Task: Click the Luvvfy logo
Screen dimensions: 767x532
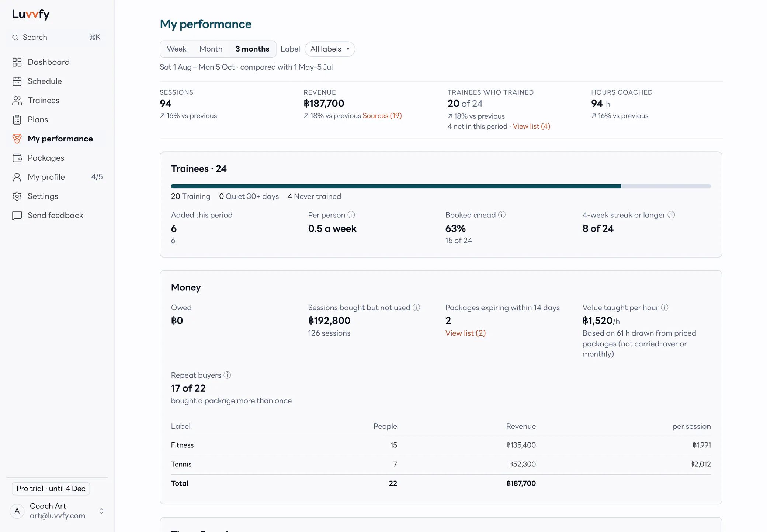Action: click(x=31, y=14)
